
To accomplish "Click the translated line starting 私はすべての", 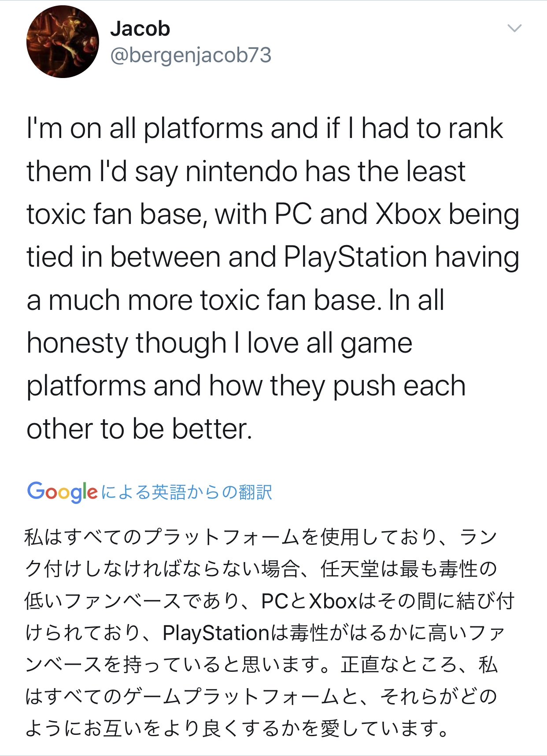I will click(261, 537).
